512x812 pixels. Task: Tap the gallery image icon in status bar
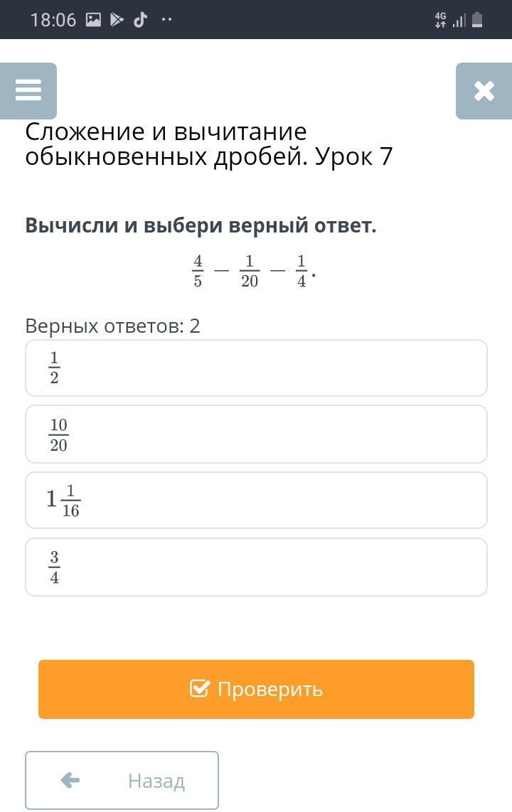pyautogui.click(x=93, y=20)
